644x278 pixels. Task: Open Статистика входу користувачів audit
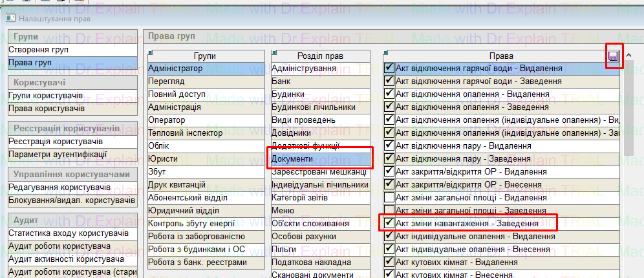69,233
